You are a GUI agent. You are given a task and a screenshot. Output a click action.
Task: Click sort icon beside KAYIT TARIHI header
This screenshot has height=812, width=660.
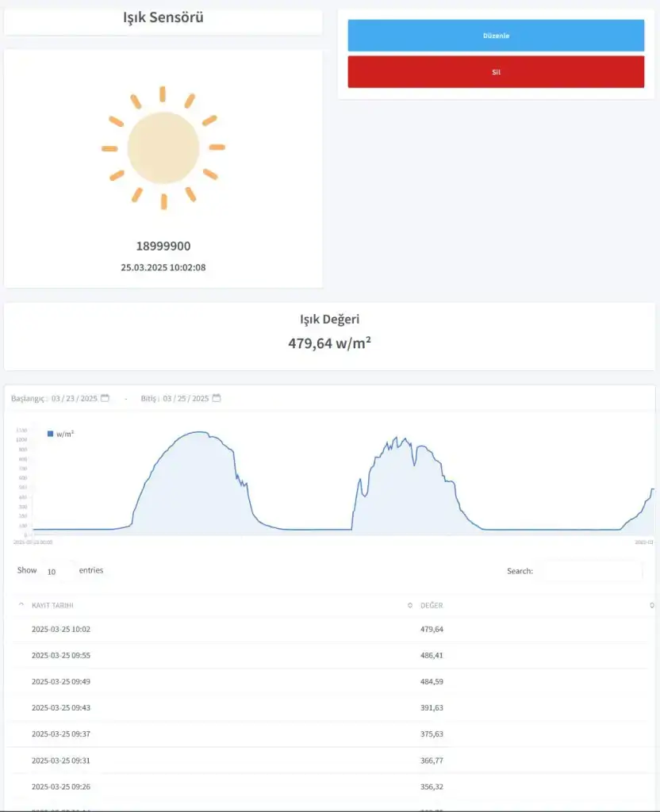click(21, 605)
